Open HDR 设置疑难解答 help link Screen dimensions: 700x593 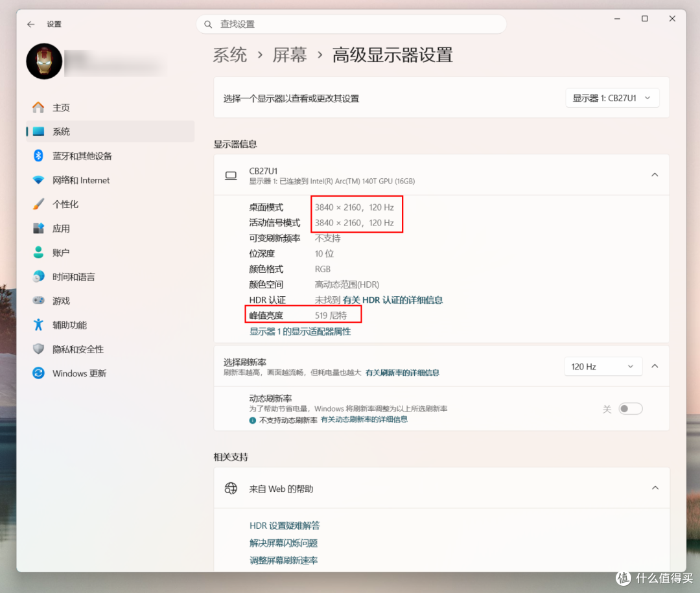coord(285,526)
